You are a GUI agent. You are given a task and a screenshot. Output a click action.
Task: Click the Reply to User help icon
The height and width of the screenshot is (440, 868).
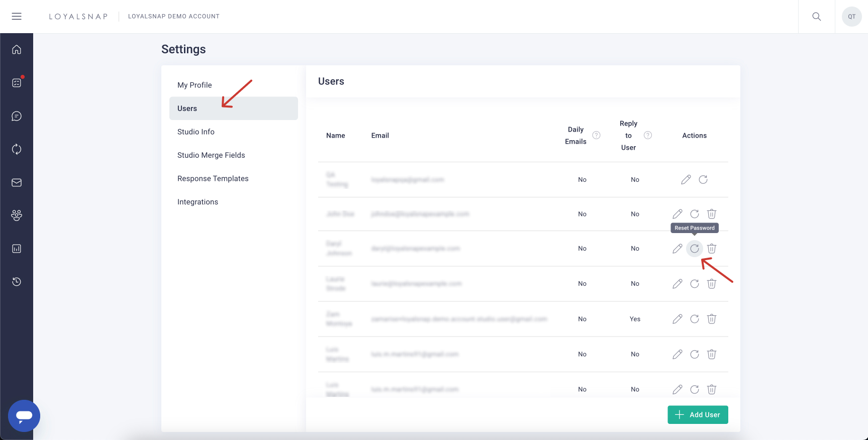coord(648,135)
